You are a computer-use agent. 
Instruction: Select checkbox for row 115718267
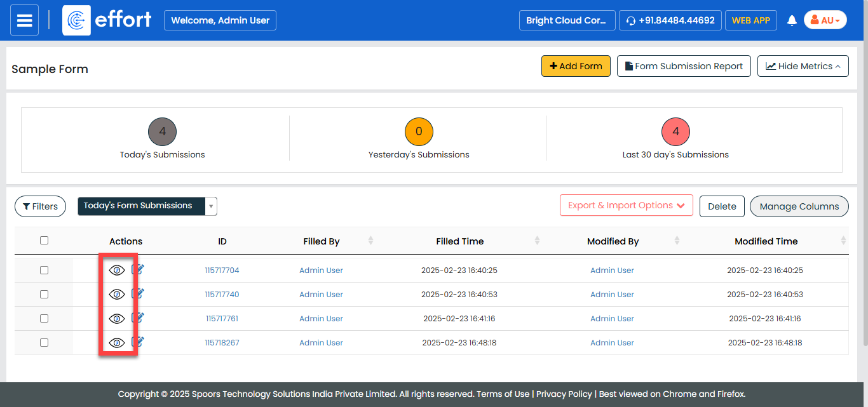point(44,343)
